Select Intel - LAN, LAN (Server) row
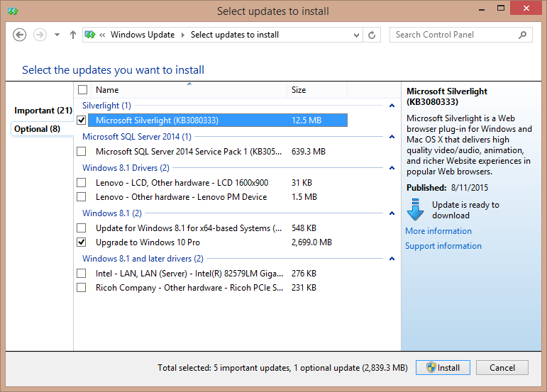Image resolution: width=547 pixels, height=392 pixels. 218,274
